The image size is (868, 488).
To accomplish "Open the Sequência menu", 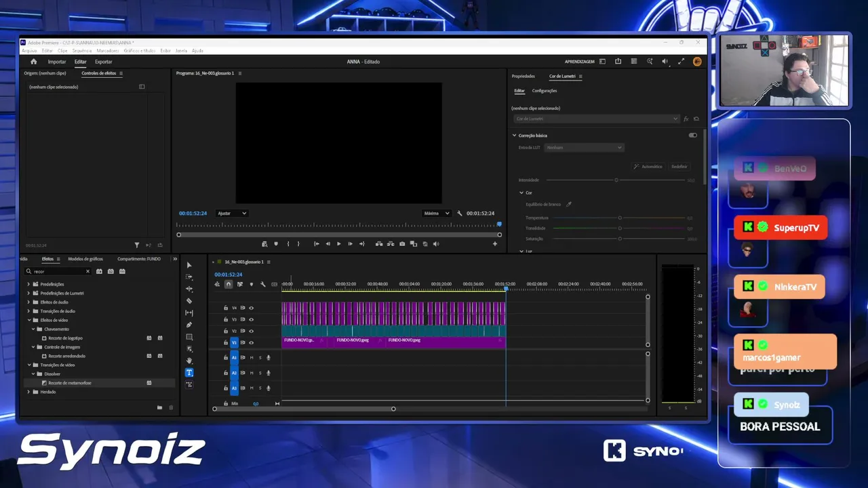I will (82, 51).
